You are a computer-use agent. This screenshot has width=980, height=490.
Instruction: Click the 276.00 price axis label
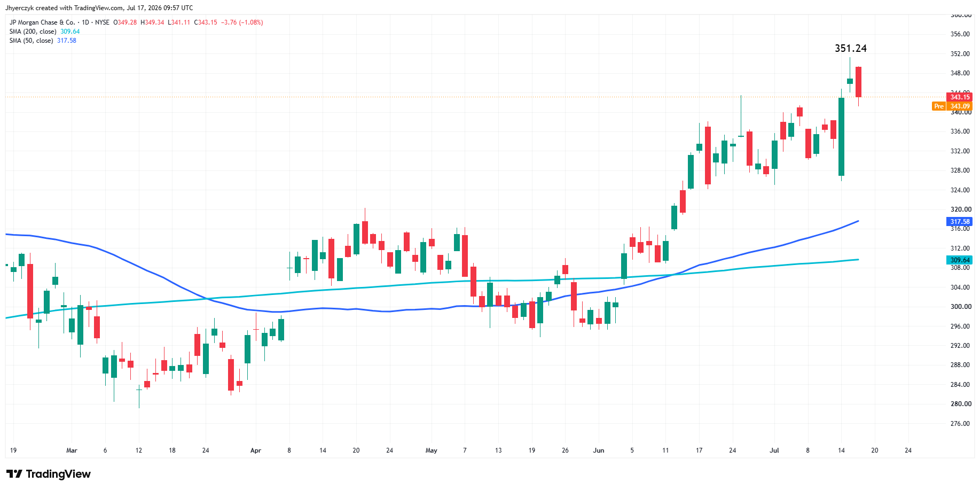click(x=960, y=424)
